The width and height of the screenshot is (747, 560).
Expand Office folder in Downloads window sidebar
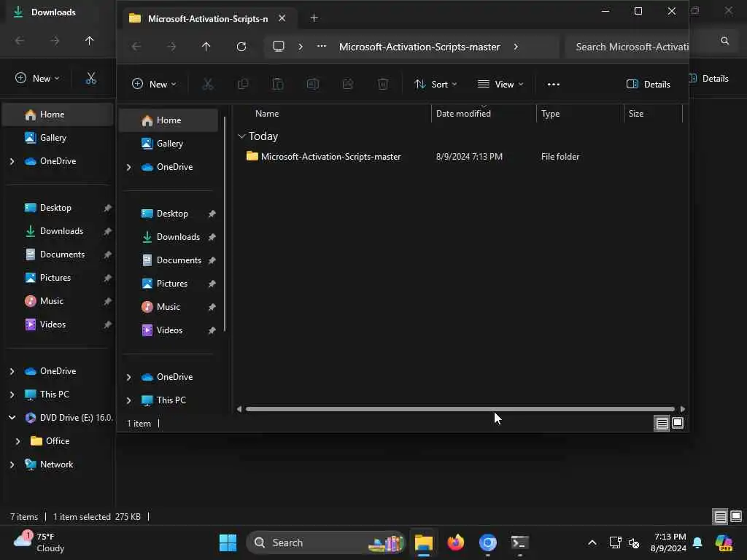[18, 441]
